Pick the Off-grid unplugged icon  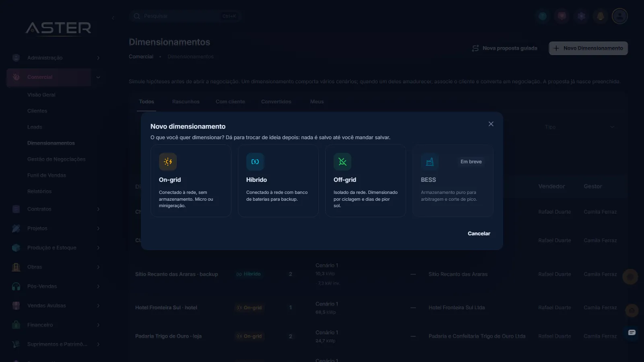(x=343, y=162)
